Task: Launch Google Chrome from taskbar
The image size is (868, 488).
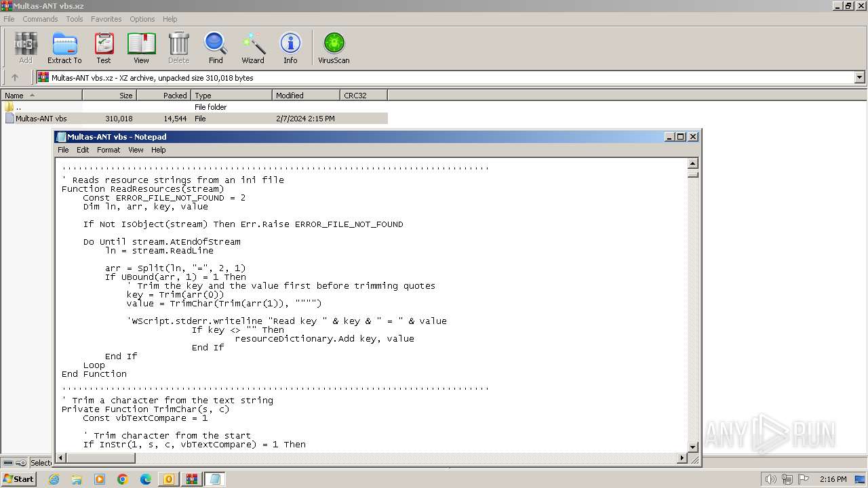Action: coord(123,479)
